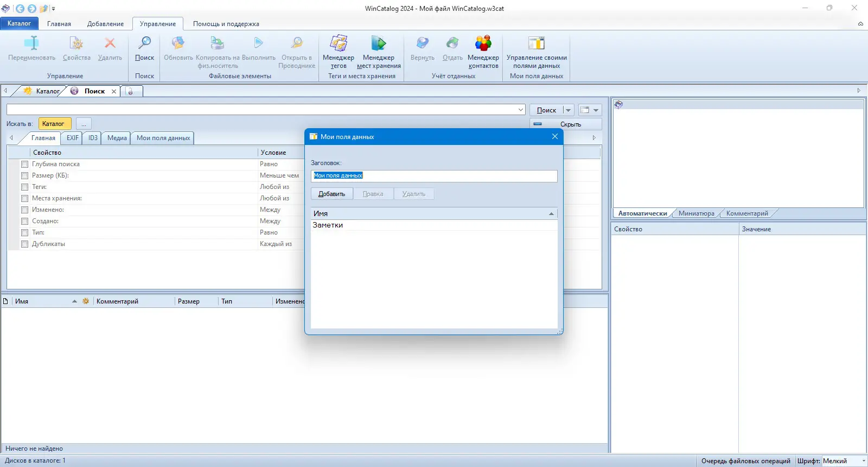Switch to the Главная ribbon tab

tap(59, 24)
